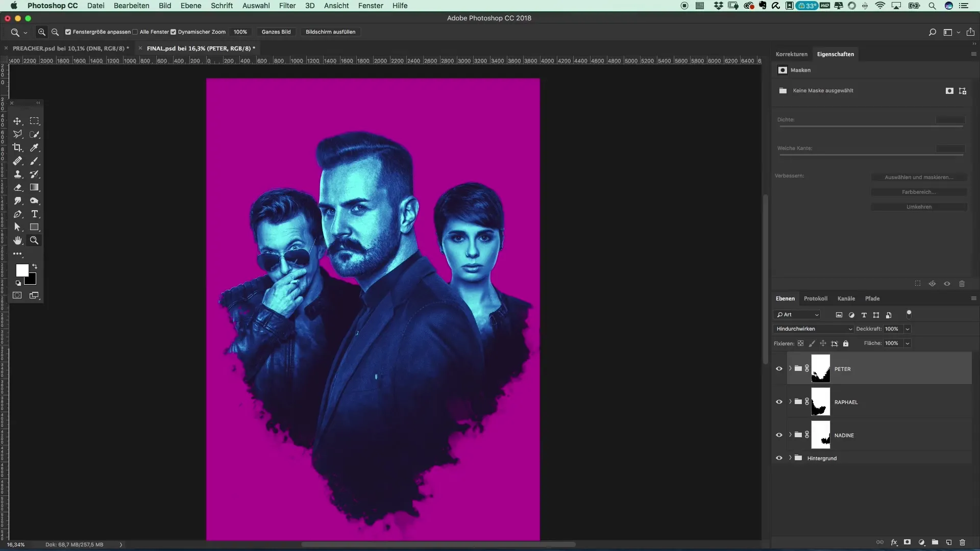Delete mask with Properties trash icon
The height and width of the screenshot is (551, 980).
pos(962,284)
